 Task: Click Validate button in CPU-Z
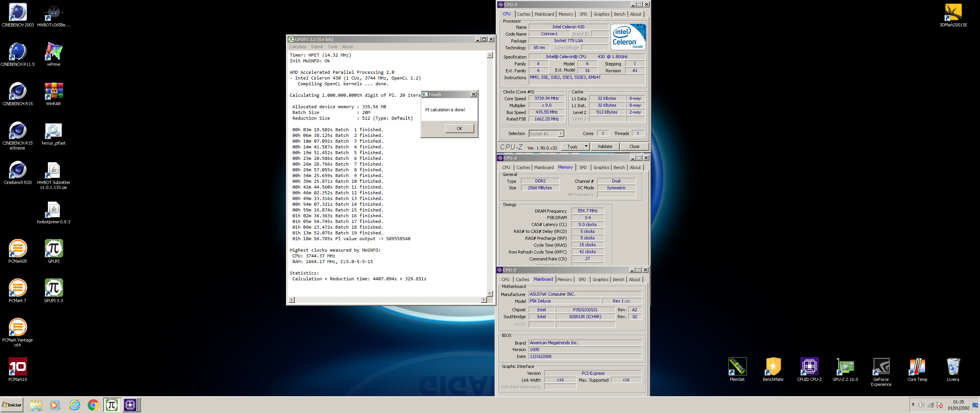tap(605, 146)
